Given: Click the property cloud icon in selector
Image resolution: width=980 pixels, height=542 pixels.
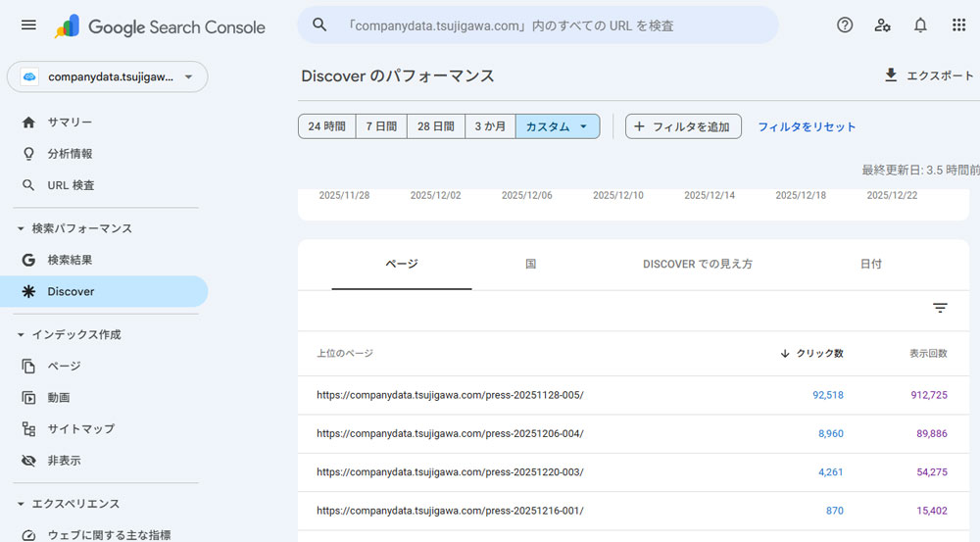Looking at the screenshot, I should coord(29,76).
